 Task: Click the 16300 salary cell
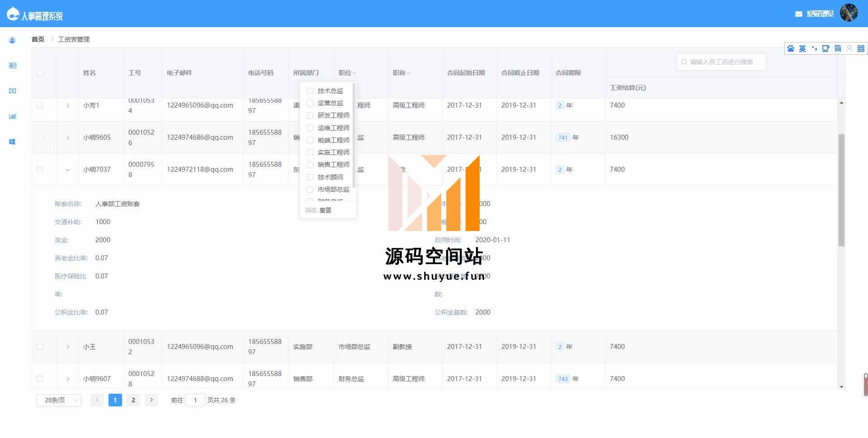619,137
